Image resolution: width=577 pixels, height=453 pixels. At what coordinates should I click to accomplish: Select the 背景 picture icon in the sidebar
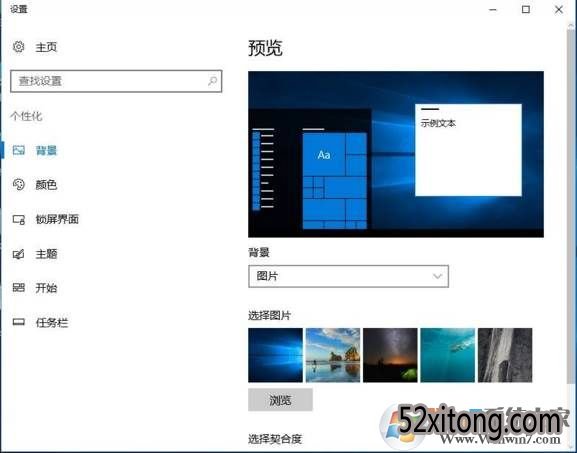point(18,150)
